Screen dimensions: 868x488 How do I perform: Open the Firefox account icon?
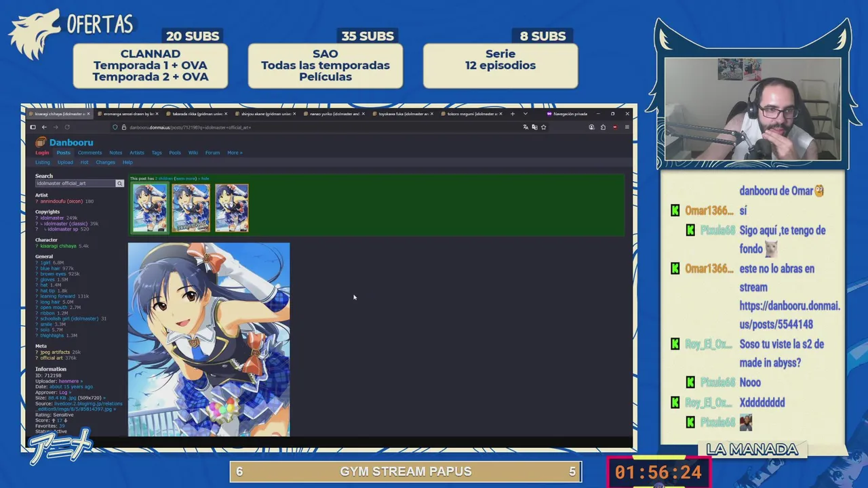point(591,127)
